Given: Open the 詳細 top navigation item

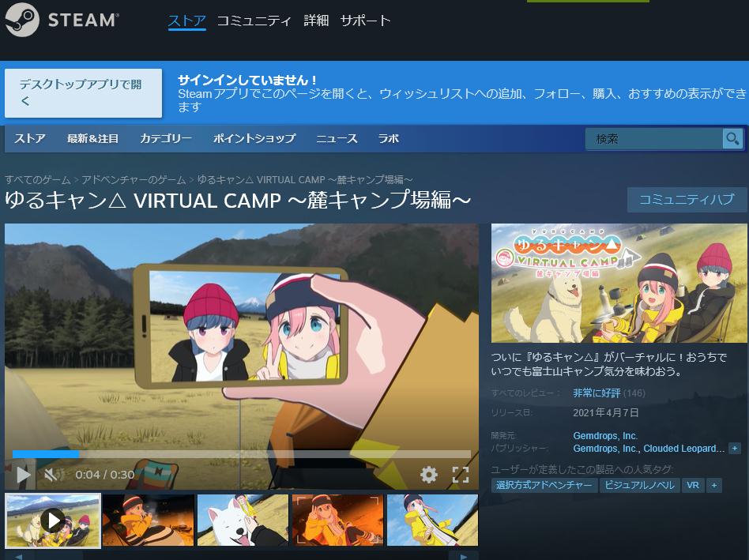Looking at the screenshot, I should point(316,21).
